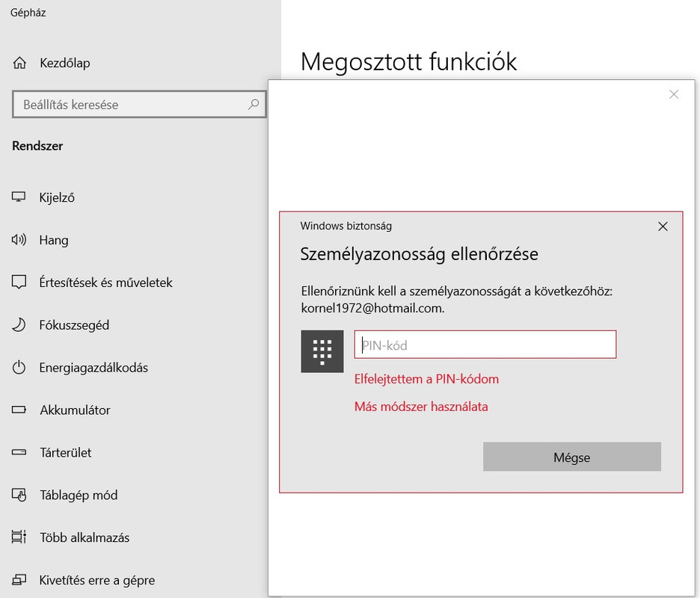The height and width of the screenshot is (598, 700).
Task: Click the Több alkalmazás multitasking icon
Action: (19, 537)
